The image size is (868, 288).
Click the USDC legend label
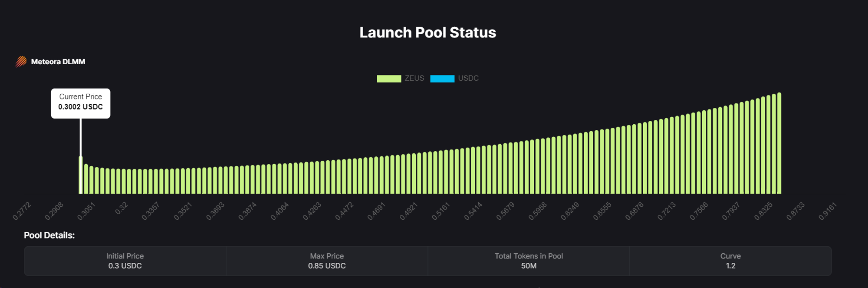pyautogui.click(x=468, y=78)
